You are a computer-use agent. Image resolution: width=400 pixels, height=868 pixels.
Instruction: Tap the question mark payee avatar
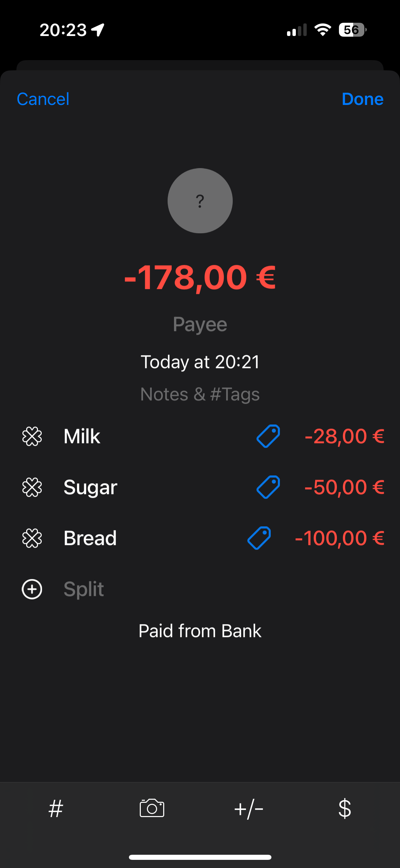(200, 201)
